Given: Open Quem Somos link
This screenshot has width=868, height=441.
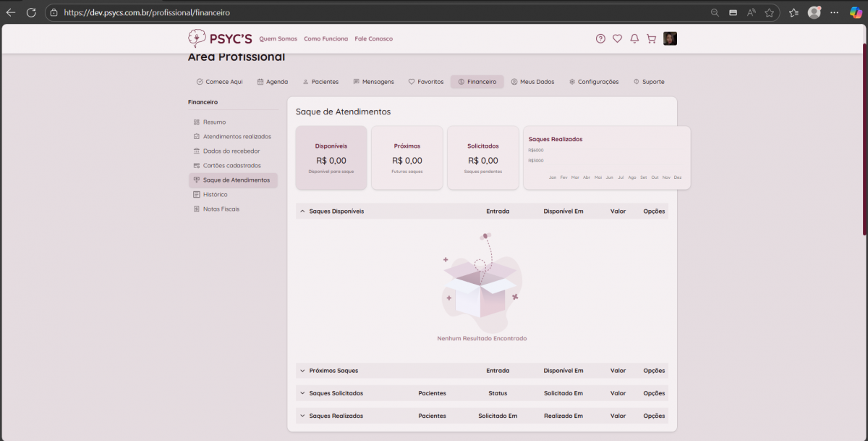Looking at the screenshot, I should (x=278, y=39).
